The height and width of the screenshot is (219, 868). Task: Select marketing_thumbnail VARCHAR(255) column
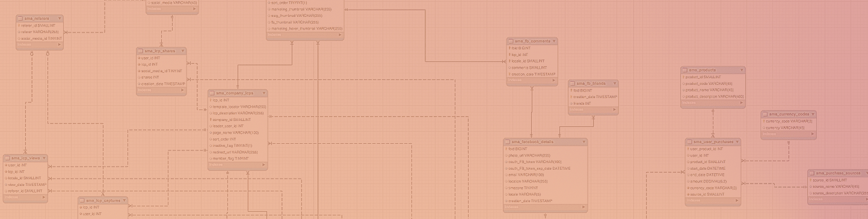point(306,9)
